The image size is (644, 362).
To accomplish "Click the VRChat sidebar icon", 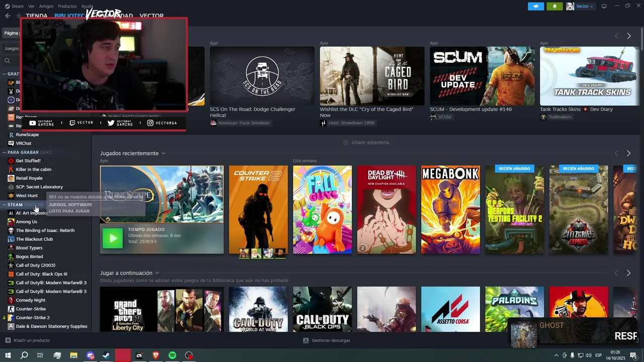I will pyautogui.click(x=11, y=143).
